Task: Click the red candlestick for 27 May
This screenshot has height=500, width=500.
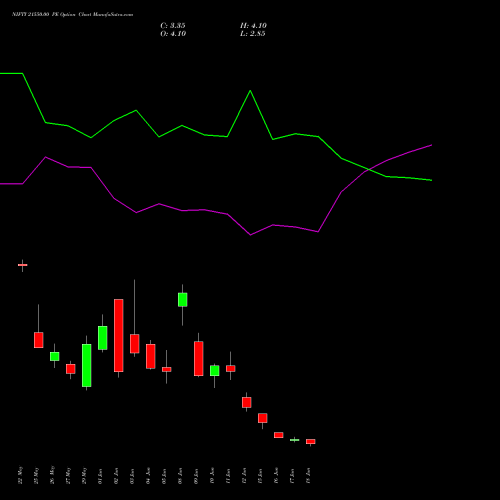Action: click(x=71, y=369)
